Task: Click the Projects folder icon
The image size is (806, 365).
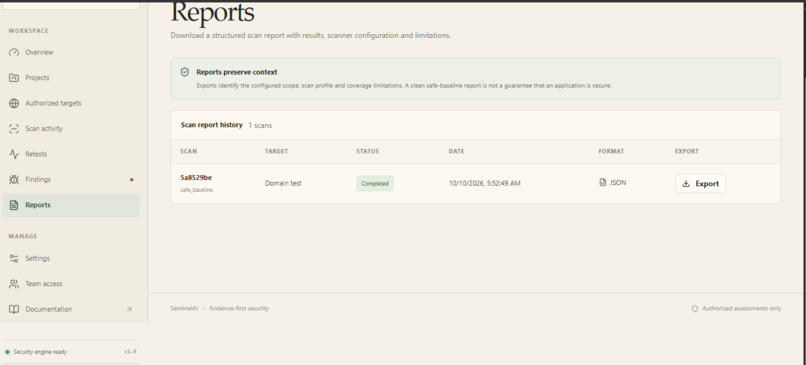Action: point(14,78)
